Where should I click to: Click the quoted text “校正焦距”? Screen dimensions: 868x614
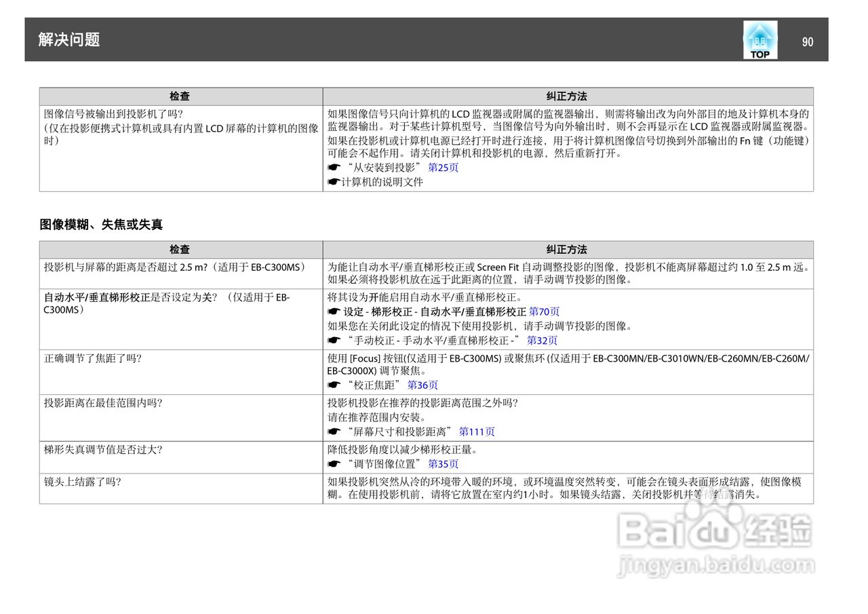[374, 385]
